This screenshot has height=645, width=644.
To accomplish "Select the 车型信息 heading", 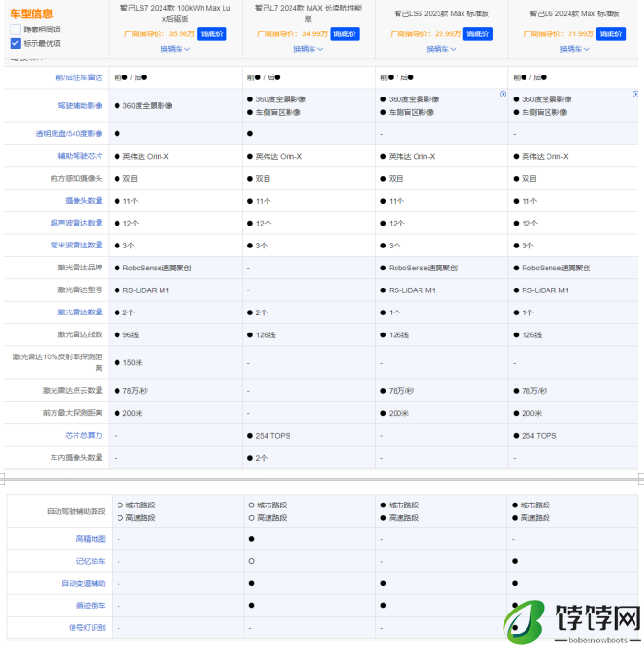I will pyautogui.click(x=32, y=14).
